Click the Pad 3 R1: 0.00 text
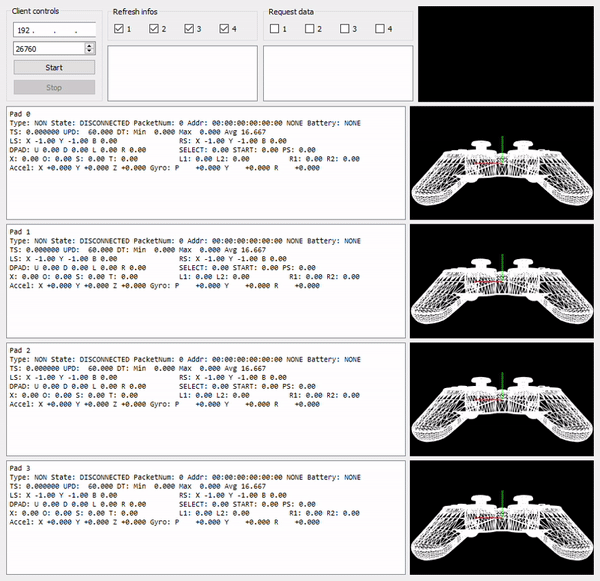 (x=306, y=513)
